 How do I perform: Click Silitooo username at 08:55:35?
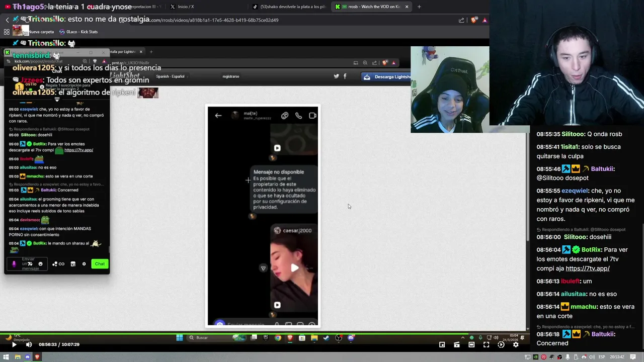pos(573,134)
